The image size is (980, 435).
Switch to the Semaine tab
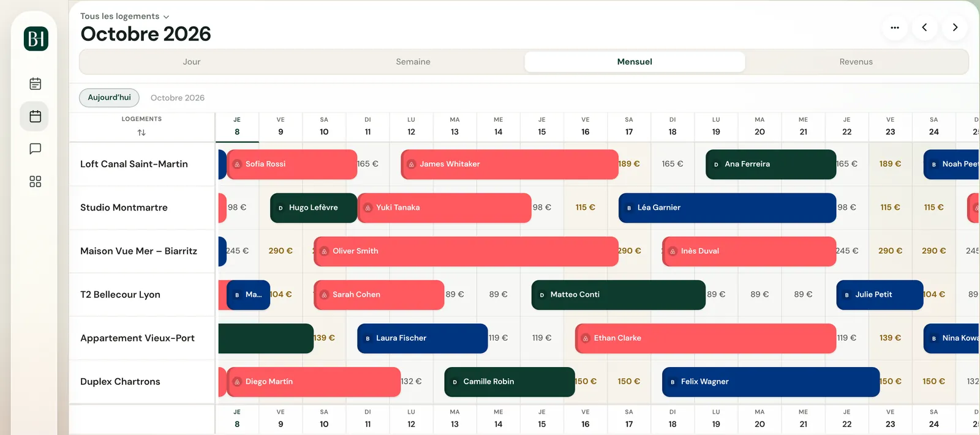click(x=413, y=62)
